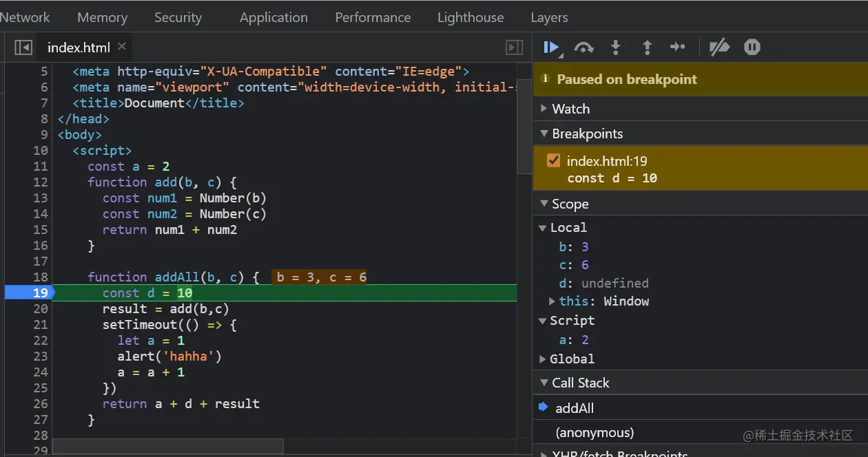
Task: Click 'return a + d + result' code line
Action: pyautogui.click(x=181, y=403)
